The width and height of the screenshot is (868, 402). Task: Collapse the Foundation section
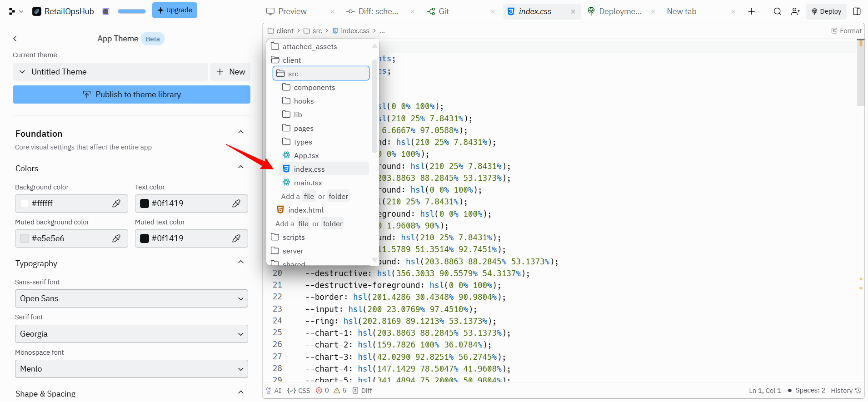tap(241, 132)
